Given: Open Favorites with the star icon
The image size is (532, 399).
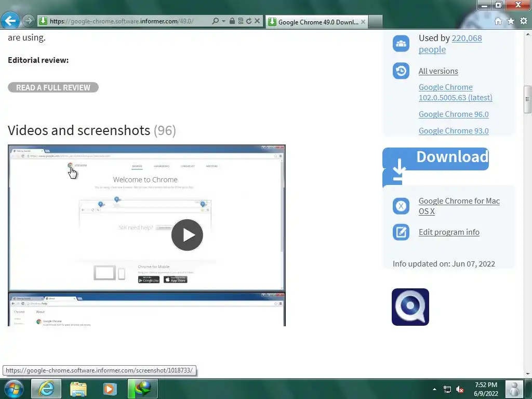Looking at the screenshot, I should click(511, 21).
